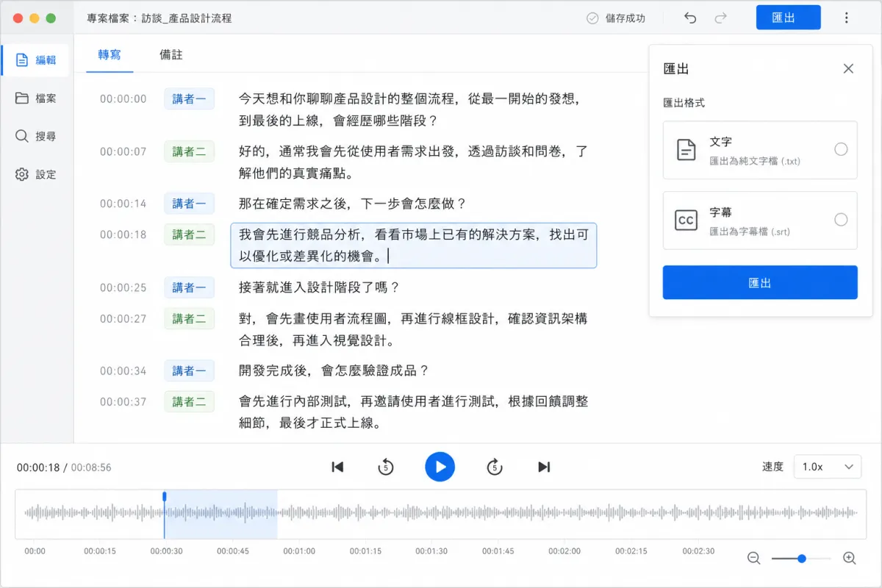The width and height of the screenshot is (882, 588).
Task: Click the 檔案 folder icon in sidebar
Action: pyautogui.click(x=22, y=98)
